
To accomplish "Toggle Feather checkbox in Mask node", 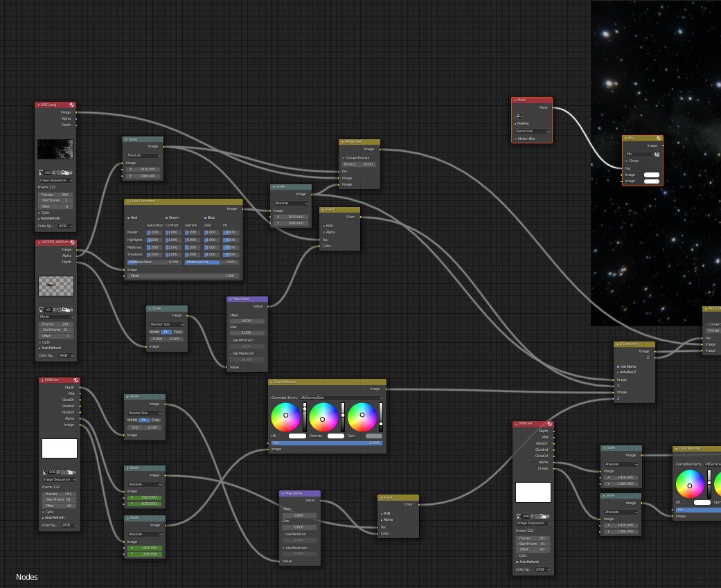I will (x=515, y=123).
